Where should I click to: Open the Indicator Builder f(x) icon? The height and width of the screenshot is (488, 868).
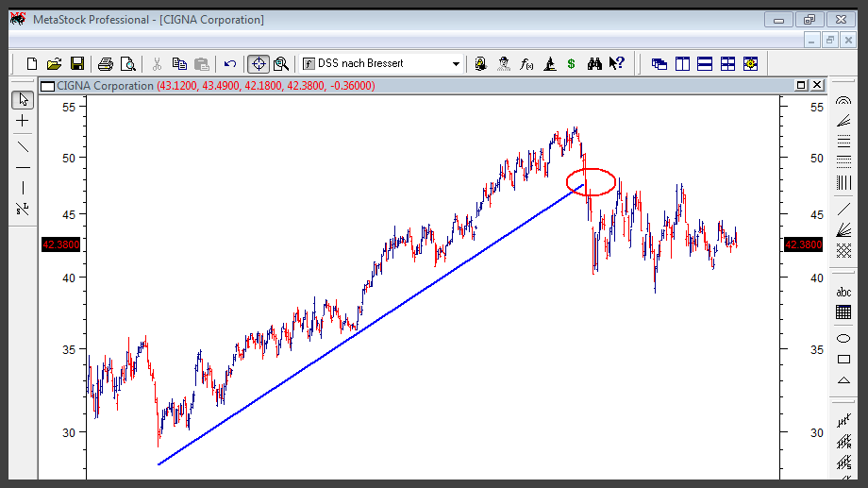click(x=526, y=64)
